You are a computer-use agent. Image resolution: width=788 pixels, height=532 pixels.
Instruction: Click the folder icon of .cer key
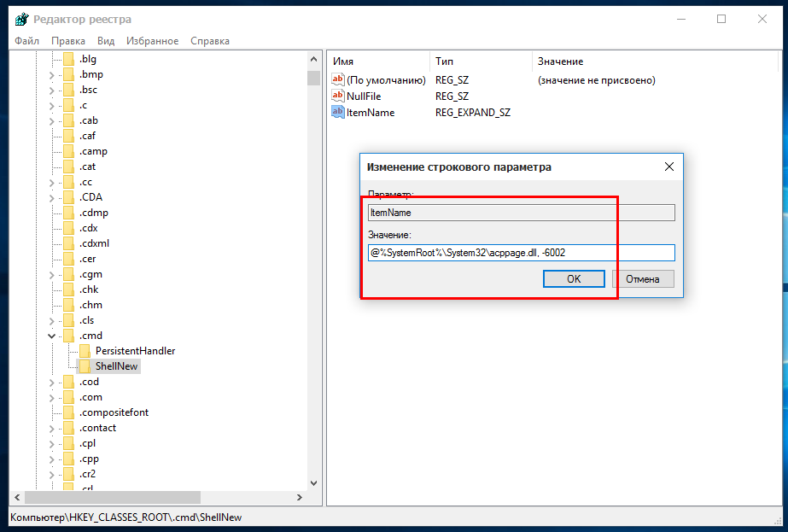(69, 259)
